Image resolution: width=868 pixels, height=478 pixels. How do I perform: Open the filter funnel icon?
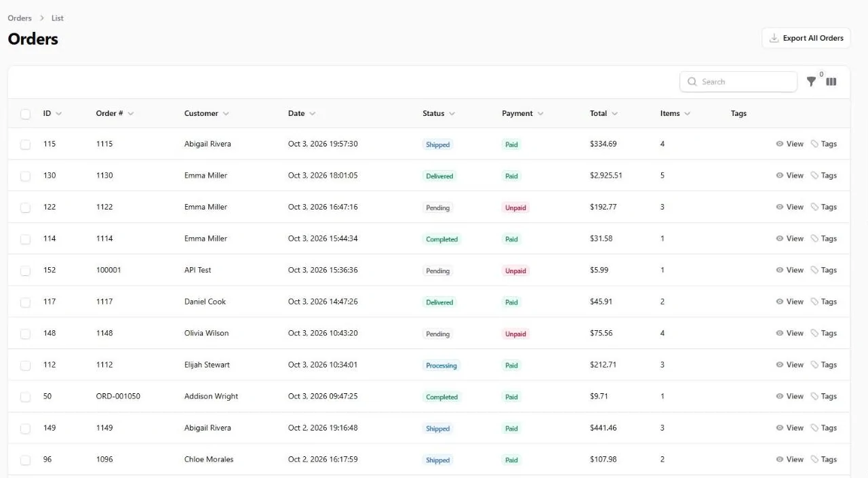pos(811,81)
